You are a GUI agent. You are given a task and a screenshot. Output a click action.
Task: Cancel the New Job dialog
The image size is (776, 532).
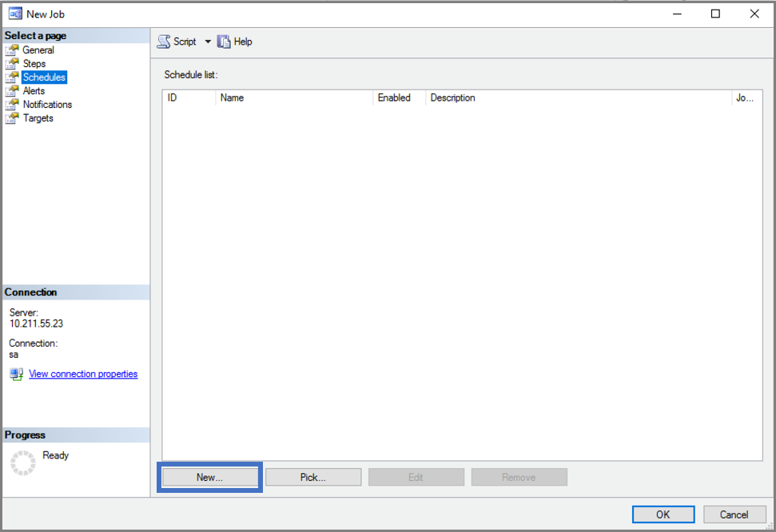click(734, 514)
